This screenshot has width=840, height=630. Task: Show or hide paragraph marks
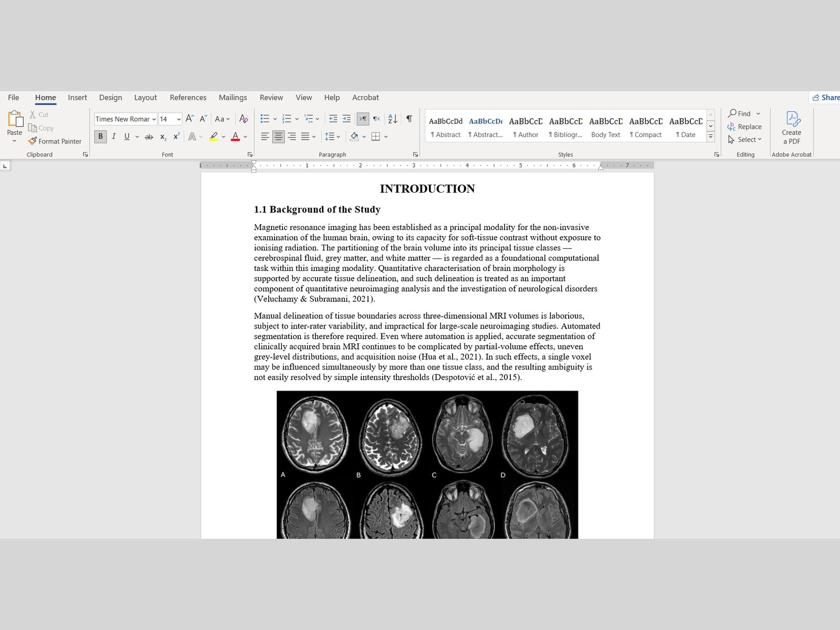point(409,119)
